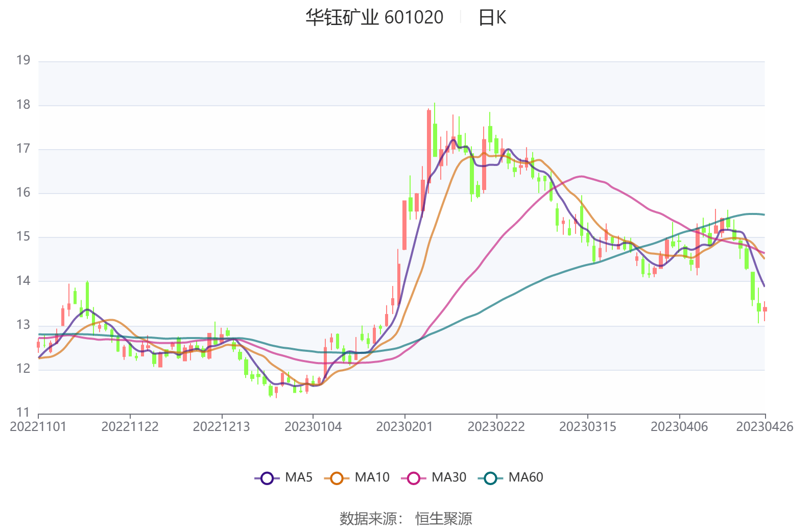Hide MA10 line via legend label
Viewport: 812px width, 528px height.
372,477
